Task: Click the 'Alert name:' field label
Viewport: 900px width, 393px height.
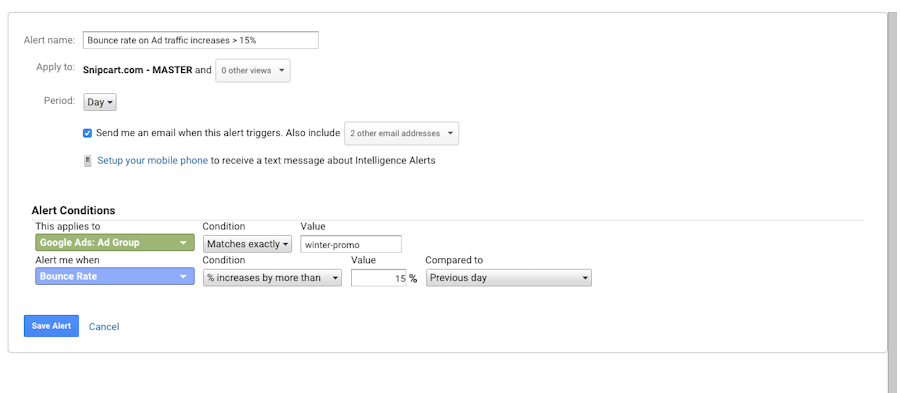Action: coord(49,40)
